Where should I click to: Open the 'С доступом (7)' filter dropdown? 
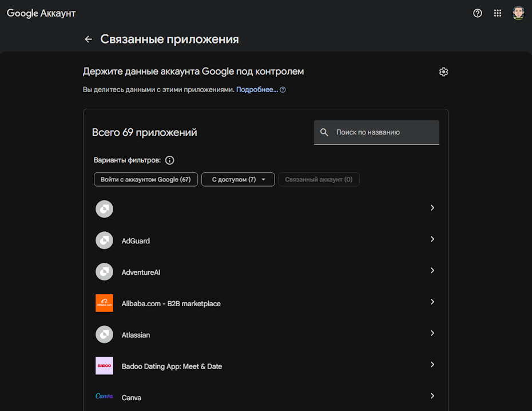click(x=238, y=180)
